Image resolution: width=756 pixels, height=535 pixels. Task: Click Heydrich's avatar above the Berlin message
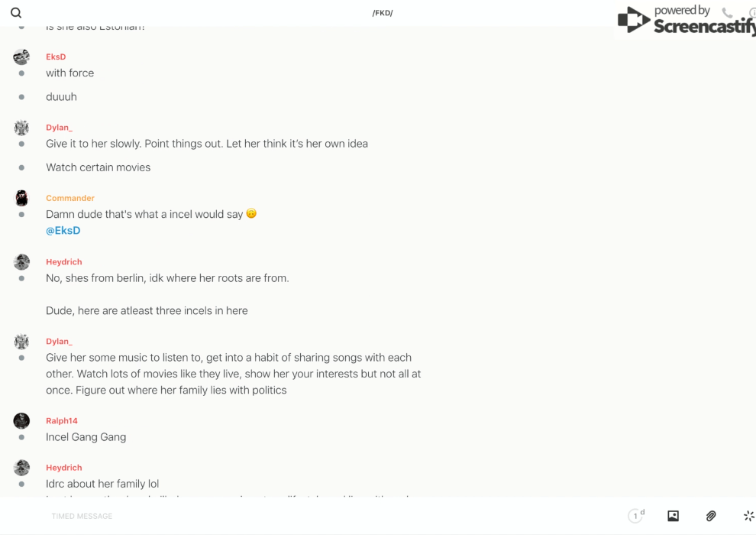tap(21, 262)
